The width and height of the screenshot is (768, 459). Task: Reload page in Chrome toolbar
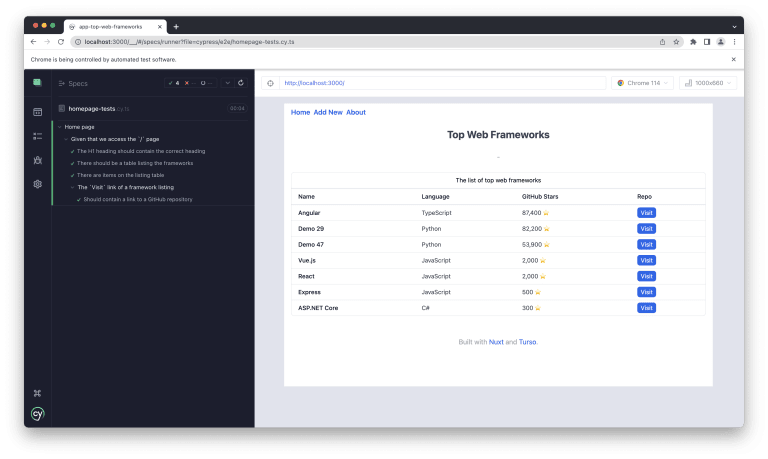pyautogui.click(x=61, y=42)
